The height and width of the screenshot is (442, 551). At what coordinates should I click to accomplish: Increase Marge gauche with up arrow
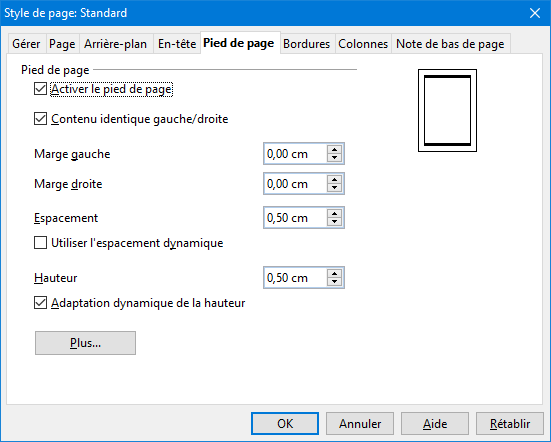click(335, 150)
